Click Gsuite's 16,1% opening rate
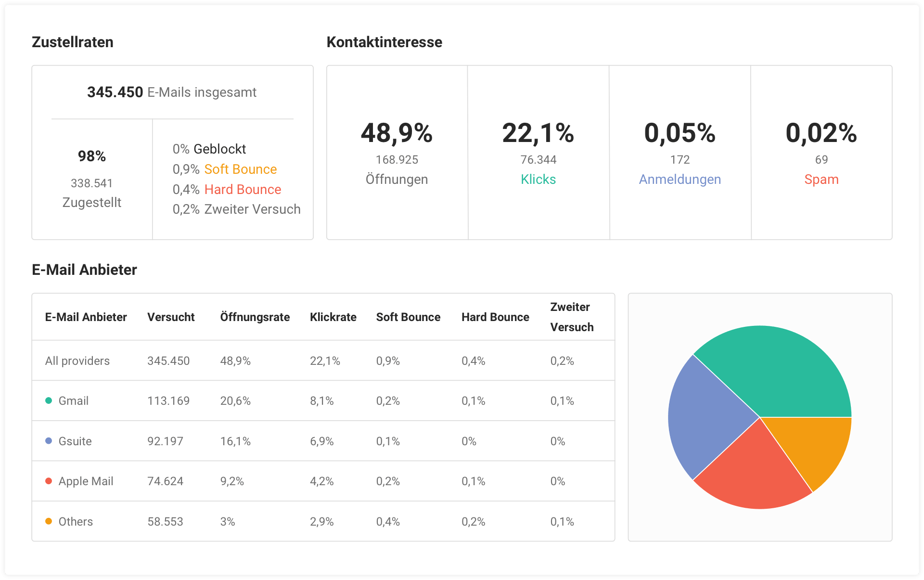The height and width of the screenshot is (580, 924). (235, 441)
